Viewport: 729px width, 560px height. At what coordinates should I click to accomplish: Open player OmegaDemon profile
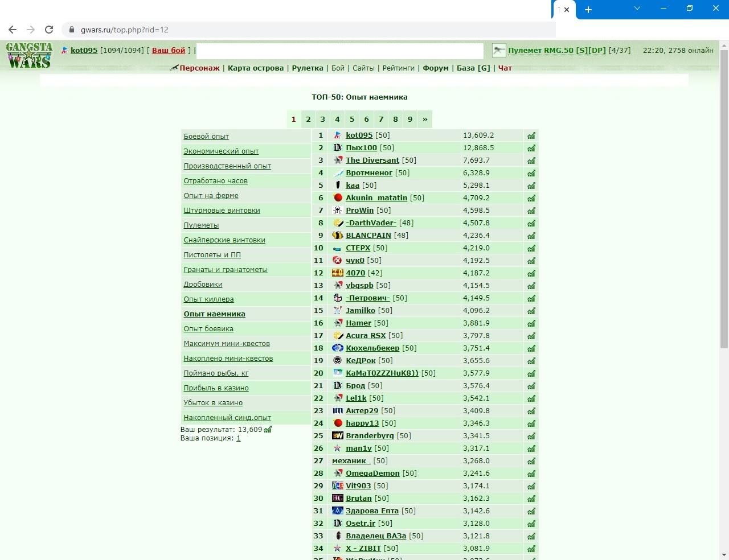tap(372, 473)
